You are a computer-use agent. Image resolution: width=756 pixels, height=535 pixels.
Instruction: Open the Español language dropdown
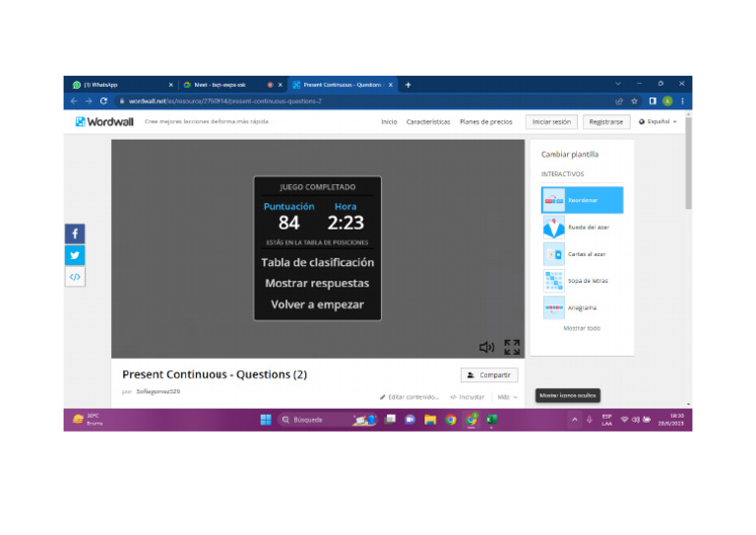point(658,122)
